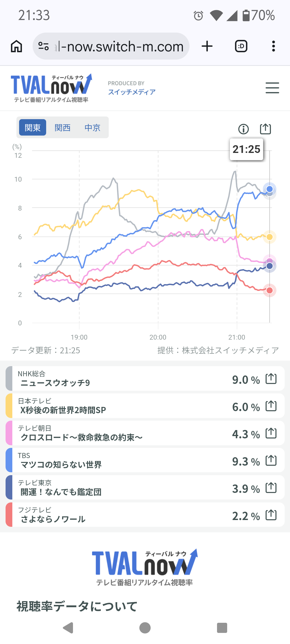
Task: Share the NHK総合 9.0% rating
Action: click(x=271, y=378)
